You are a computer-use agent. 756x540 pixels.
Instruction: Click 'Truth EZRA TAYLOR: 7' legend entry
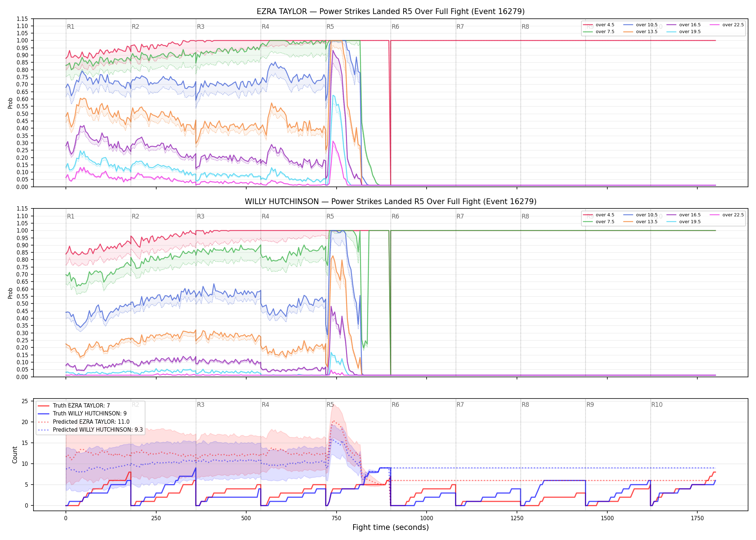pos(74,405)
